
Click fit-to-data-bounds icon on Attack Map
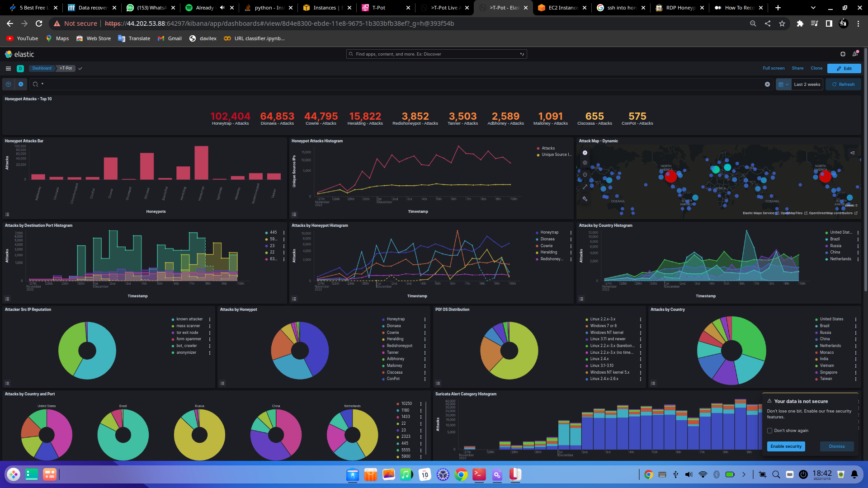coord(585,175)
